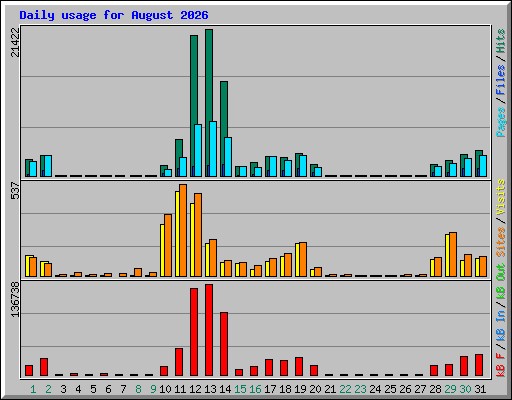This screenshot has width=512, height=400.
Task: Click day 19 on the x-axis
Action: pos(300,389)
